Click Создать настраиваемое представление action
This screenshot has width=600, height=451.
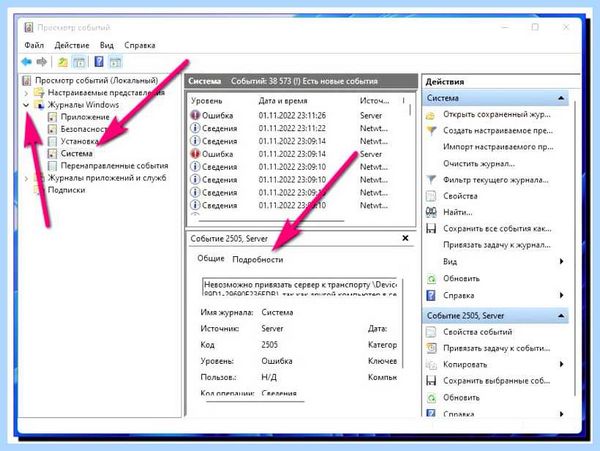(x=498, y=131)
